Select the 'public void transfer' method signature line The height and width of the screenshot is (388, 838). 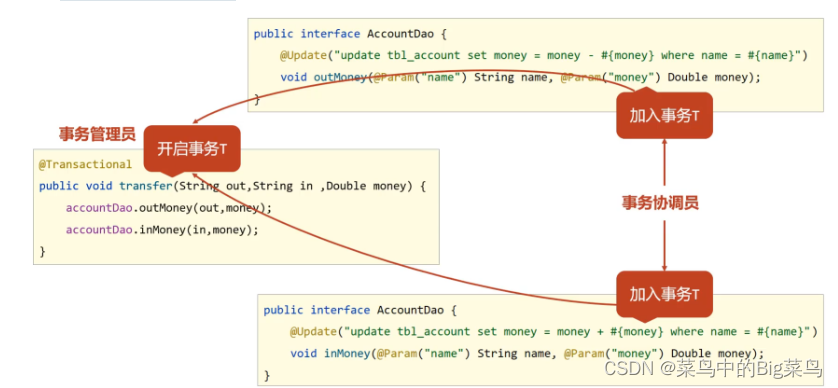232,186
